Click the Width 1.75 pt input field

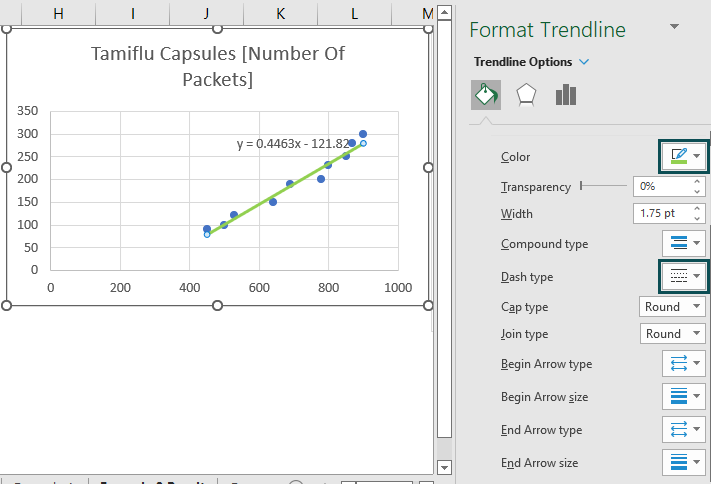coord(662,213)
